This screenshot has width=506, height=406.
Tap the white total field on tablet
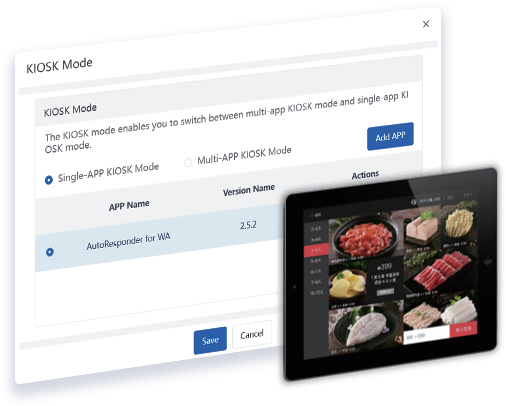(427, 334)
